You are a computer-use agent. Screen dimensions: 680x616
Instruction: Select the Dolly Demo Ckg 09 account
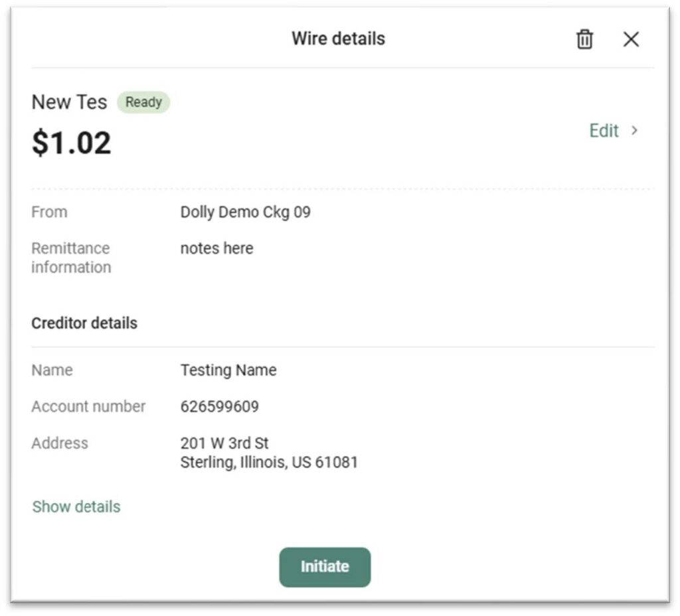point(245,212)
